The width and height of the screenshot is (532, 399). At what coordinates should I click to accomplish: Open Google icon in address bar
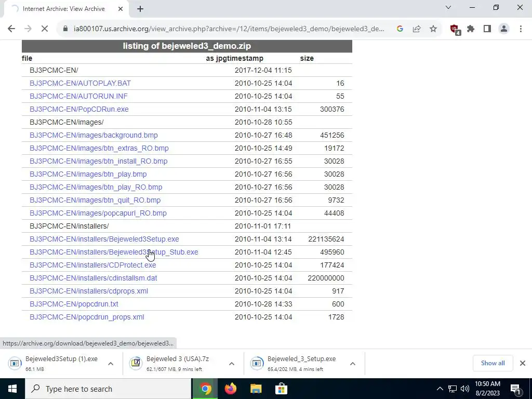click(400, 29)
